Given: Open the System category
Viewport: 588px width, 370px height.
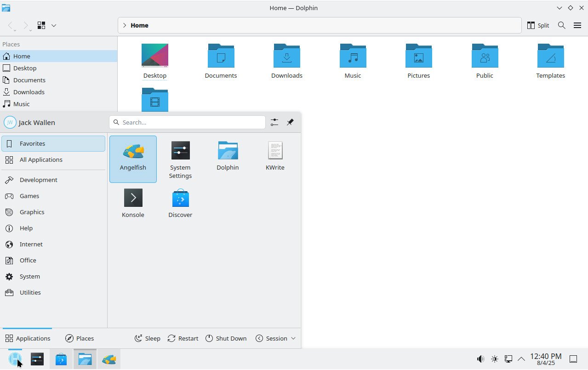Looking at the screenshot, I should pyautogui.click(x=53, y=276).
